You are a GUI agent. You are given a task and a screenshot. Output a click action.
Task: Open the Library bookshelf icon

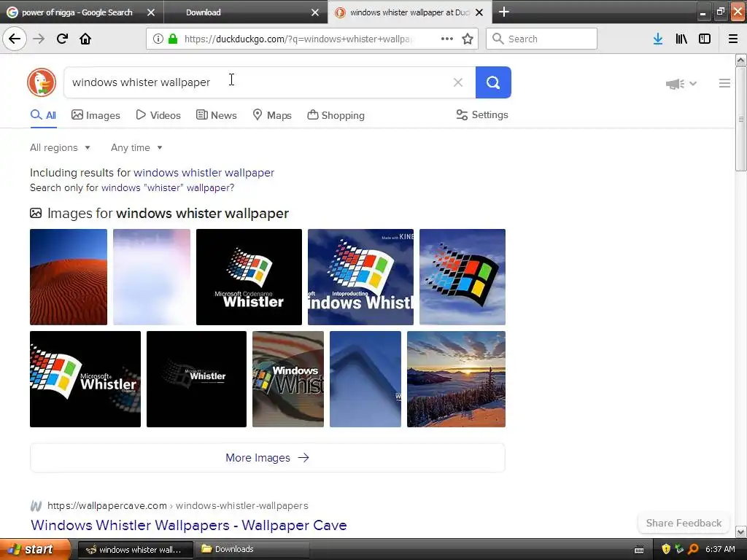point(681,39)
